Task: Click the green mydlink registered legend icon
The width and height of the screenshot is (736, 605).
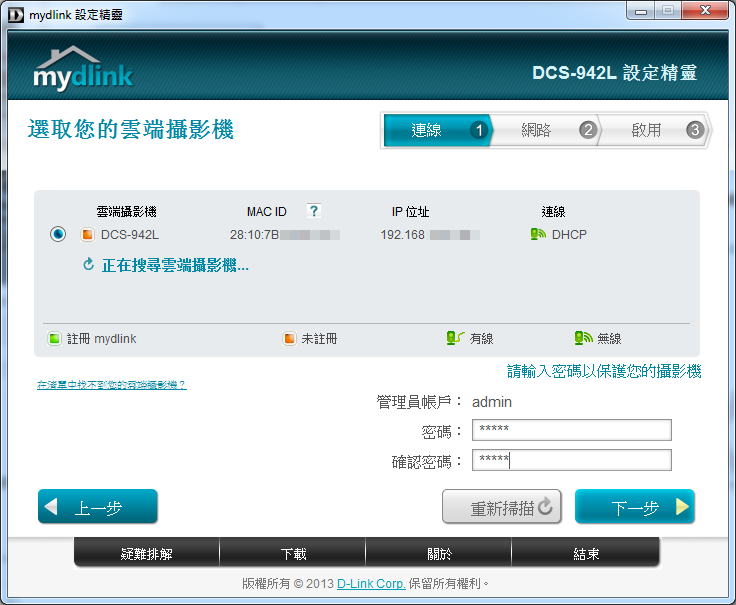Action: [54, 339]
